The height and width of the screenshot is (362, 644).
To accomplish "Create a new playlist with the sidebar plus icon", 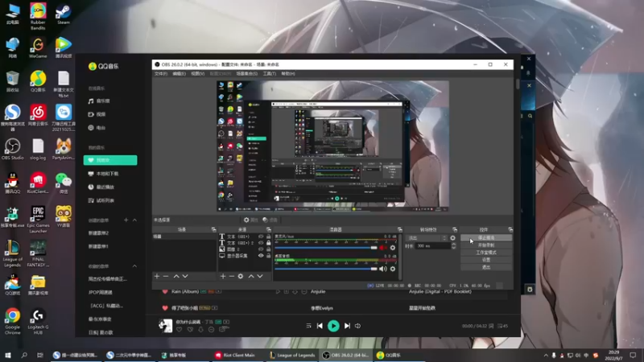I will (126, 220).
